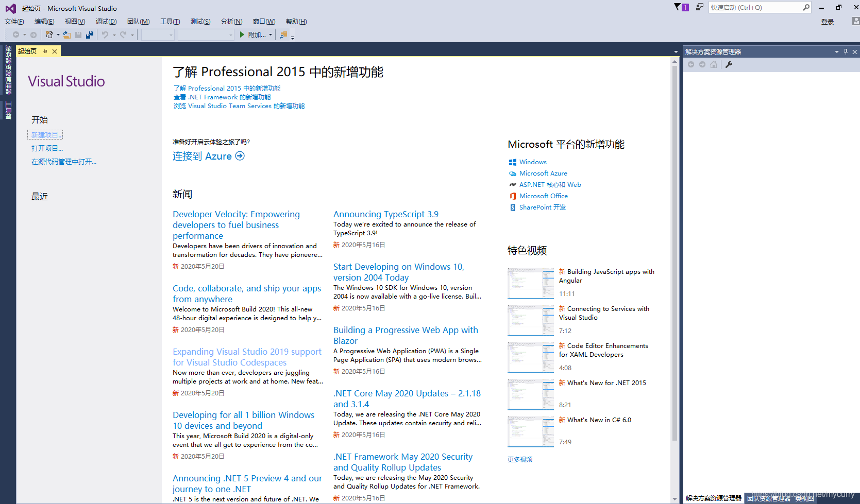860x504 pixels.
Task: Click the Send Feedback icon
Action: pyautogui.click(x=699, y=7)
